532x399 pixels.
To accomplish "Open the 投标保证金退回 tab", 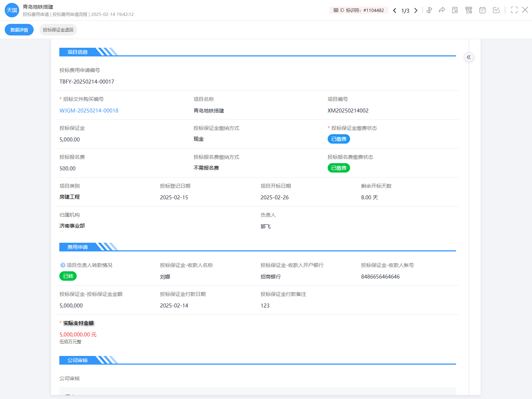I will point(58,30).
